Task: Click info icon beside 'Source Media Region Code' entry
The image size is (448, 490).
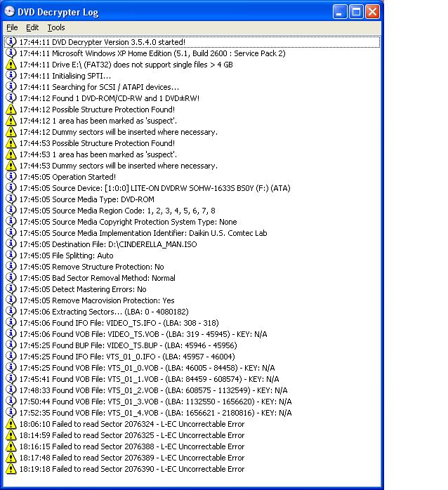Action: [x=11, y=211]
